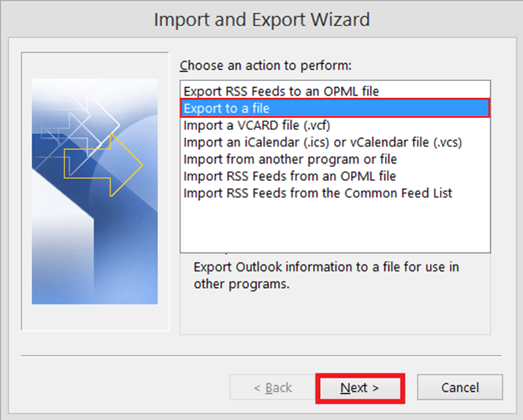Viewport: 523px width, 420px height.
Task: Click the blank frame area under the illustration
Action: 95,317
